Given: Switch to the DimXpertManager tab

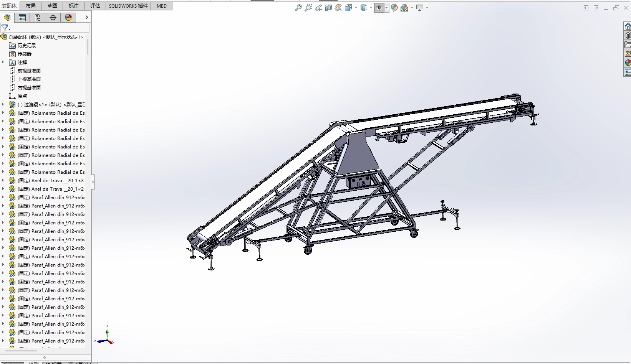Looking at the screenshot, I should pos(53,18).
